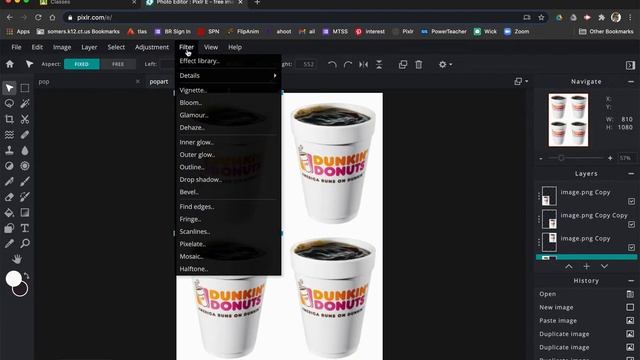Click the Navigate zoom slider
The image size is (640, 360).
click(x=576, y=158)
